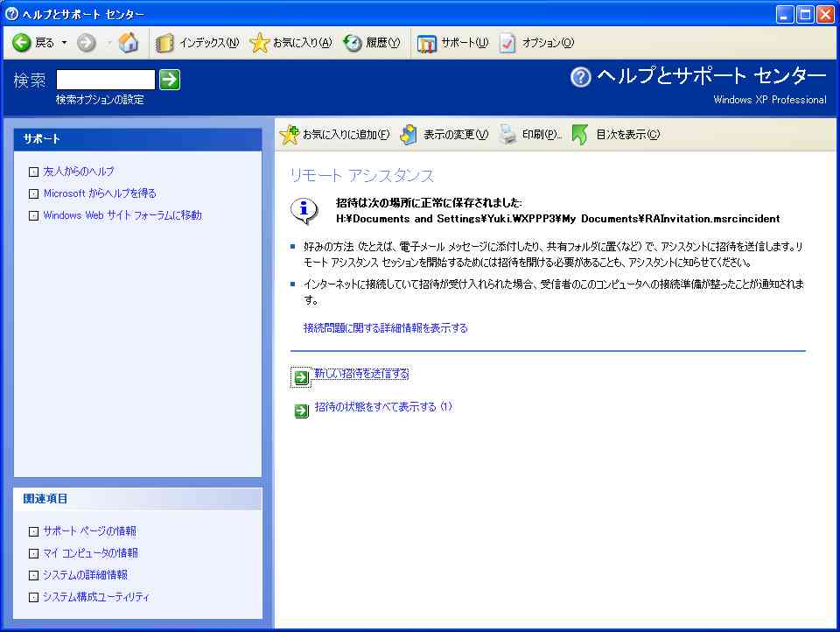
Task: Click the 関連項目 panel header
Action: (137, 499)
